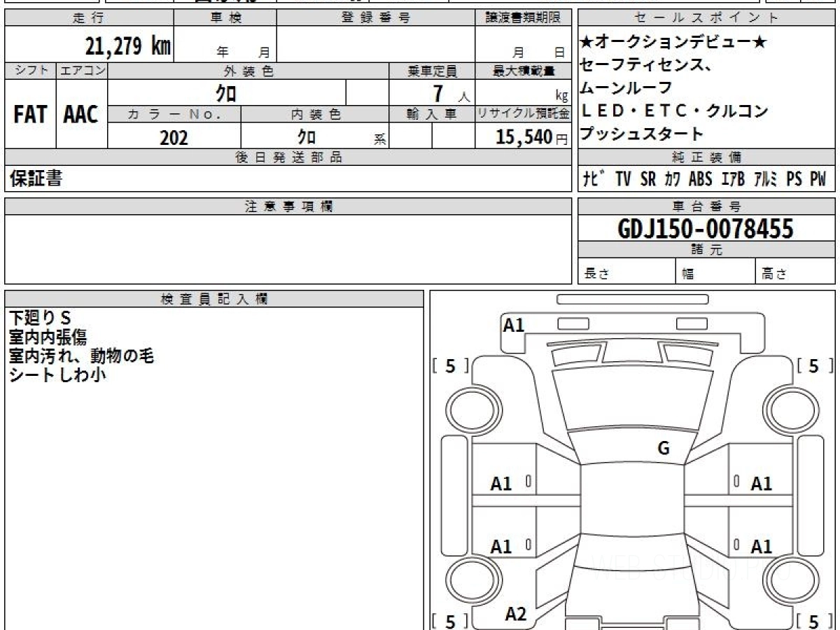Select the 下廻りS inspector note
The image size is (840, 630).
click(41, 318)
